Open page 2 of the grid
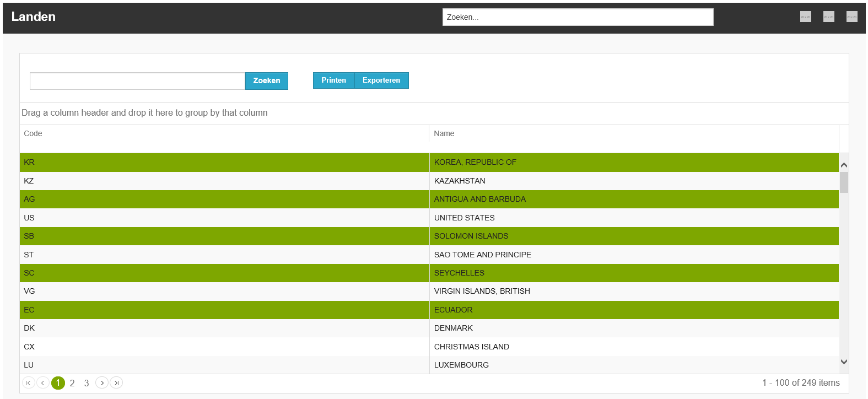 click(x=72, y=383)
